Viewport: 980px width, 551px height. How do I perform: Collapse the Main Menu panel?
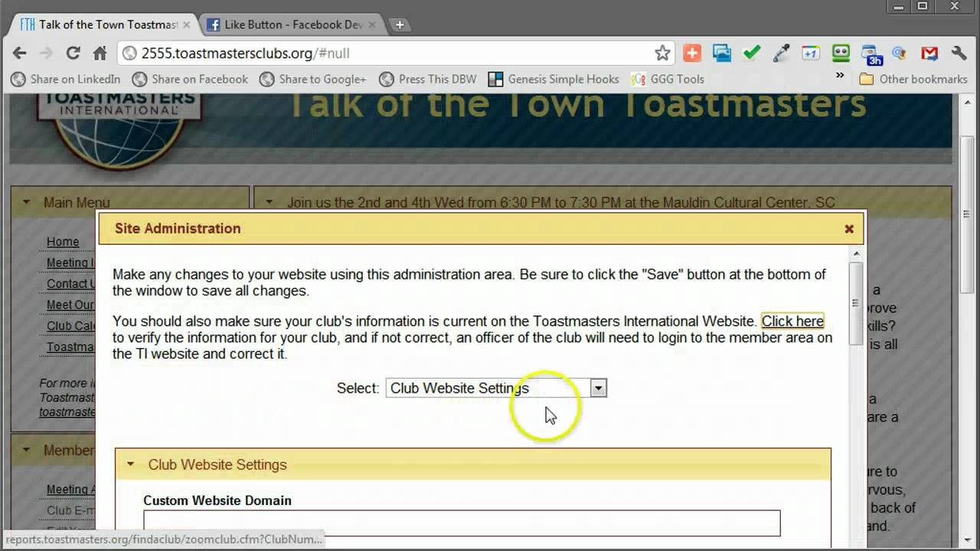point(27,203)
